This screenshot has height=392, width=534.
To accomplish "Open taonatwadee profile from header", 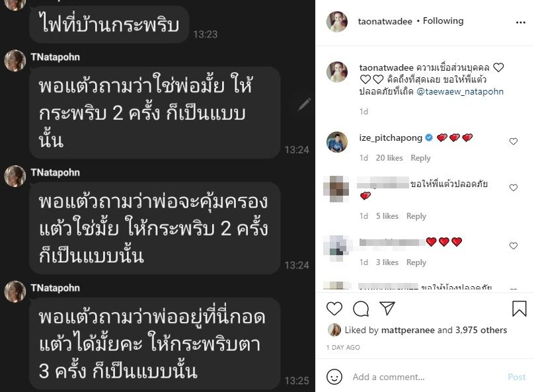I will pyautogui.click(x=385, y=21).
